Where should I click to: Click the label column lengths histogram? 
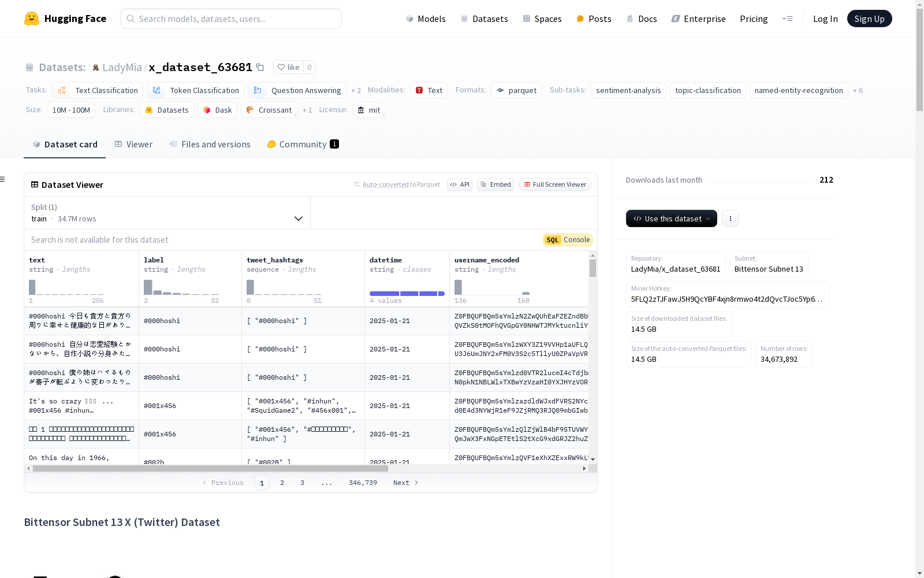[x=181, y=287]
